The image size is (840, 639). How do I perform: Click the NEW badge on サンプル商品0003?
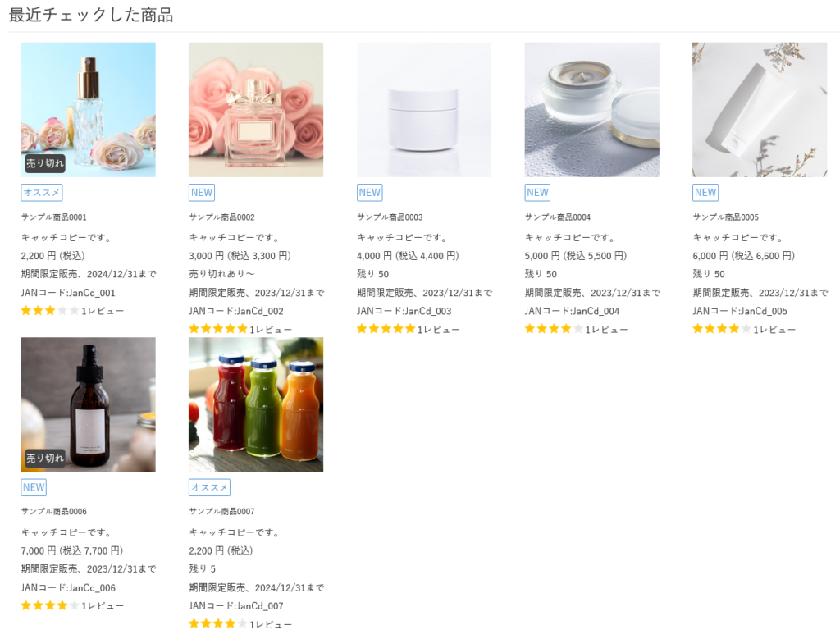[x=369, y=193]
